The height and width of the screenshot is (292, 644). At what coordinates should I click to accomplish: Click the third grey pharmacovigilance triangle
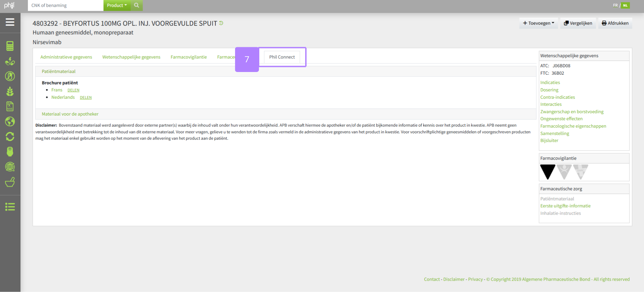(581, 172)
